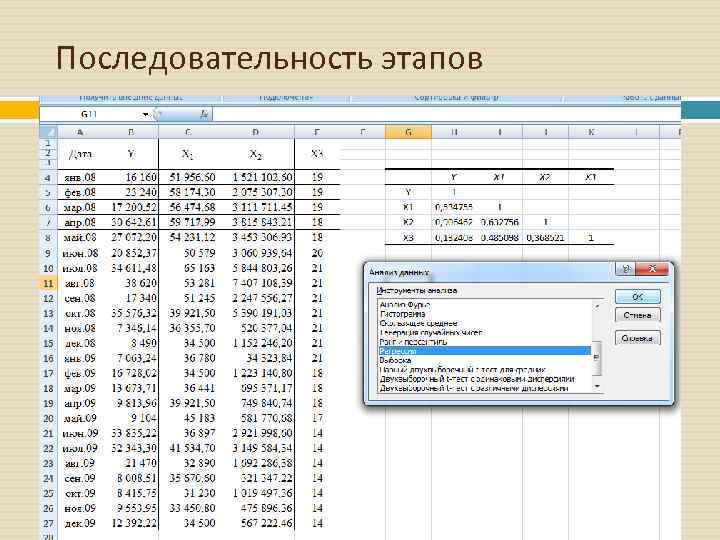Select column header A
The height and width of the screenshot is (540, 720).
[x=80, y=132]
